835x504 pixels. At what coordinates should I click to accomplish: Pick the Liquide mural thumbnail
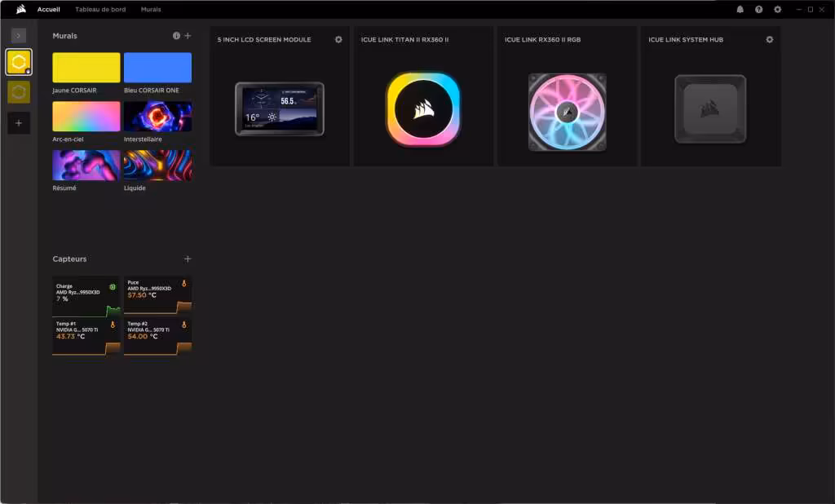[157, 166]
